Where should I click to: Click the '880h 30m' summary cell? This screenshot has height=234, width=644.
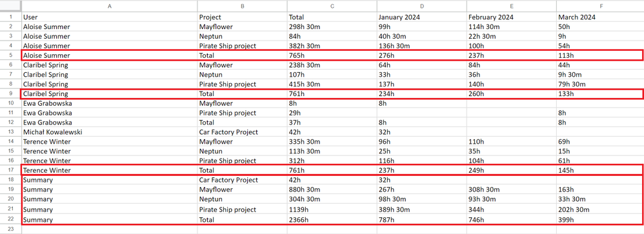pos(332,190)
